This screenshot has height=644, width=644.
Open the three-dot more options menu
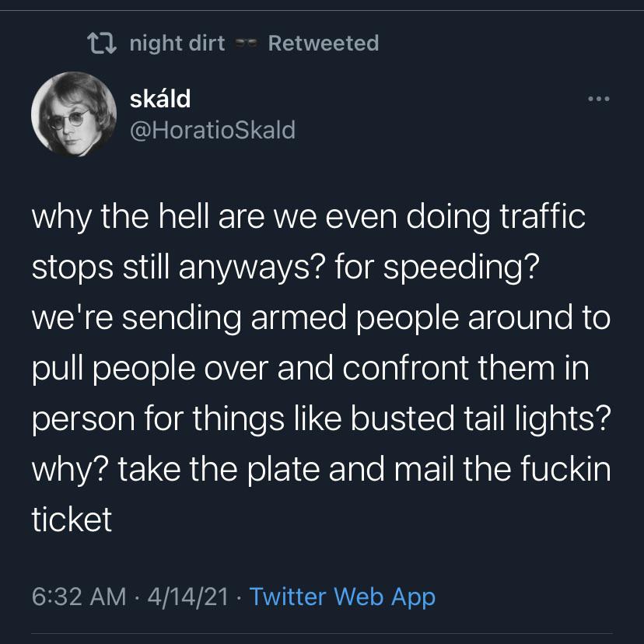pyautogui.click(x=600, y=99)
